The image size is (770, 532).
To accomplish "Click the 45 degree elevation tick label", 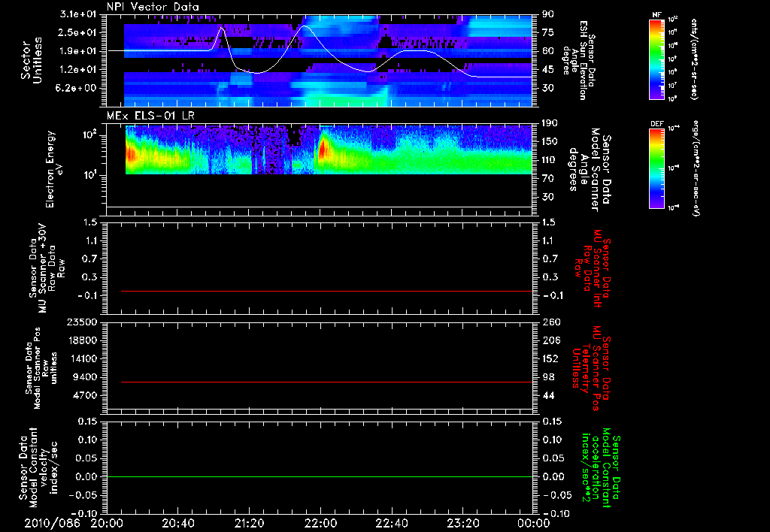I will pyautogui.click(x=547, y=70).
